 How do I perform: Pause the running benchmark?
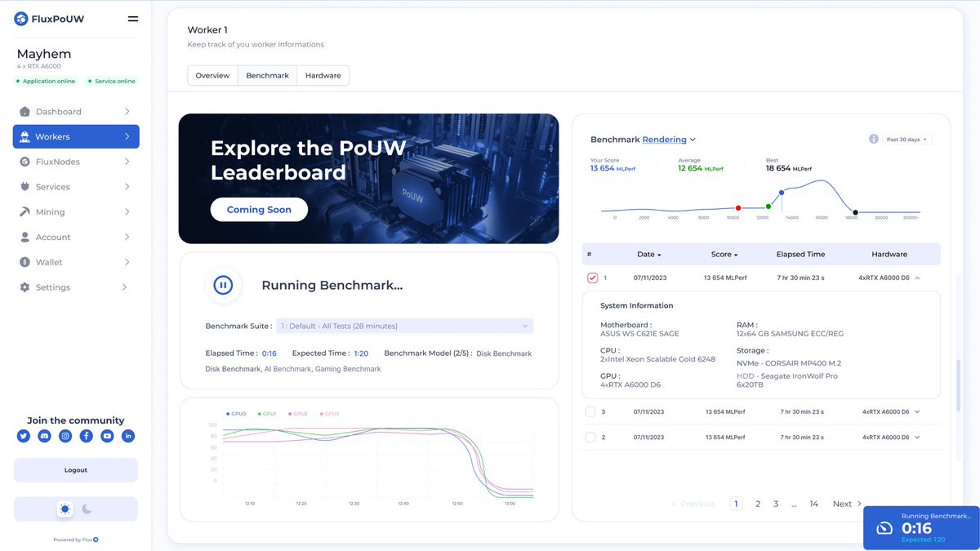[x=223, y=285]
